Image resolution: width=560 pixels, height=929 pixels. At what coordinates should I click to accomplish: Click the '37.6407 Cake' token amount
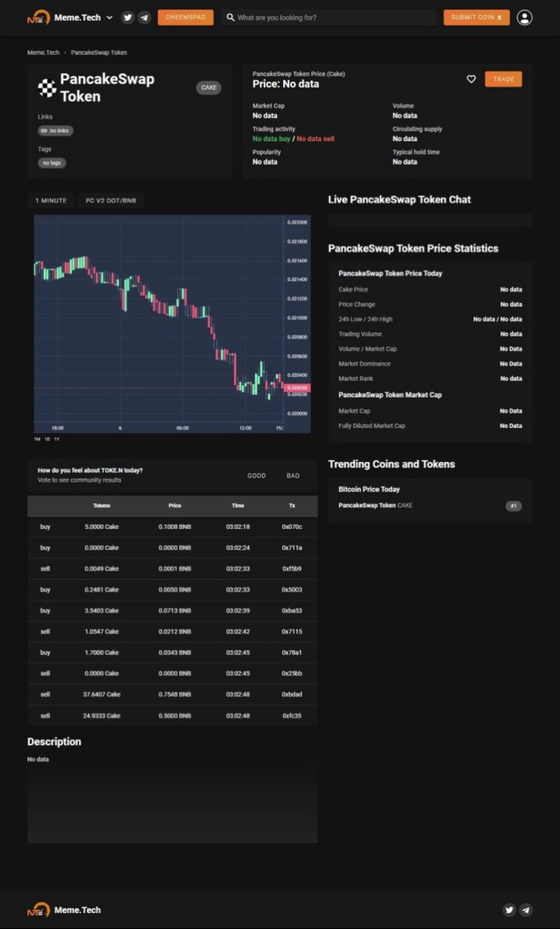pos(101,694)
